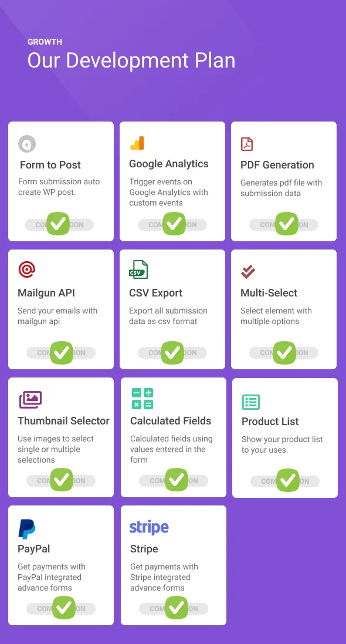Toggle the green checkmark on Mailgun API

point(60,352)
